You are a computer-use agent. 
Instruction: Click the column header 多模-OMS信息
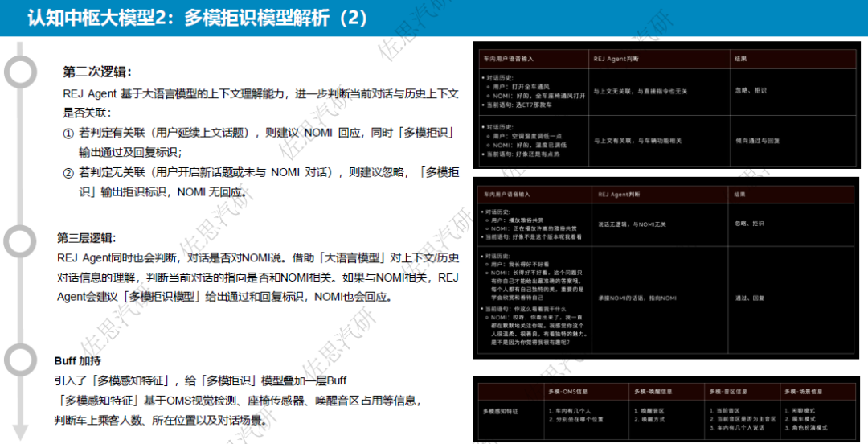pos(568,392)
